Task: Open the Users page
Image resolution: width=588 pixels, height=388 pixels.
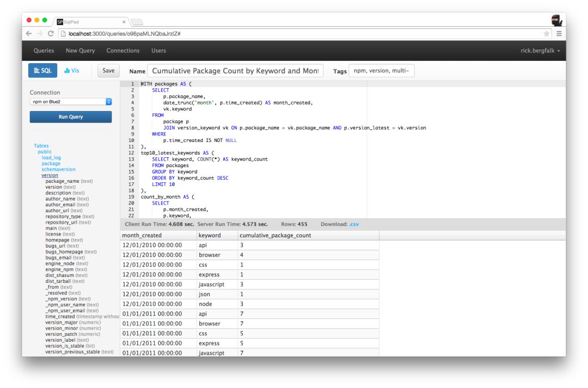Action: click(x=158, y=51)
